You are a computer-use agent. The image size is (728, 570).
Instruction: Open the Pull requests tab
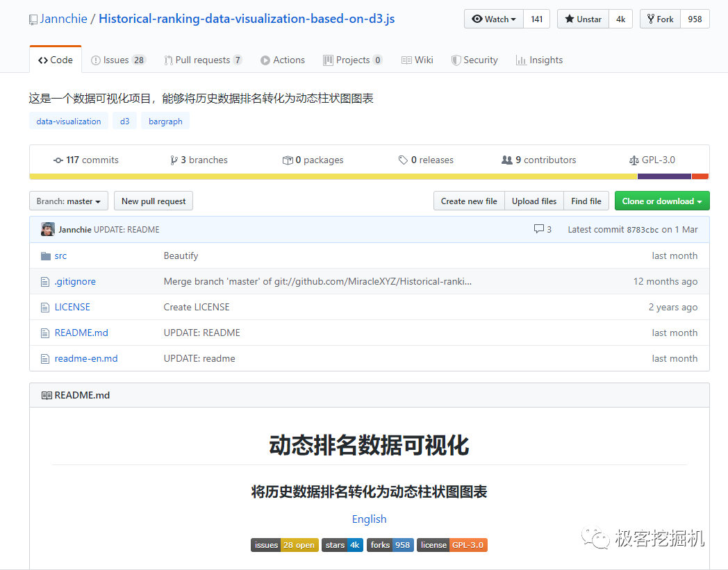click(x=203, y=60)
